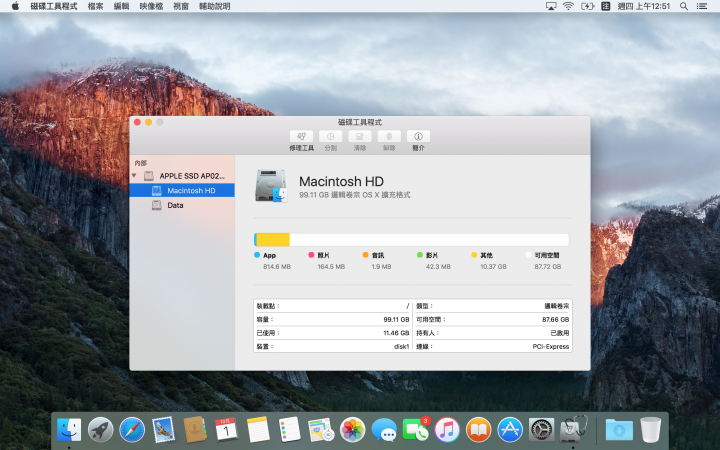
Task: Click the pink 照片 legend dot
Action: (x=311, y=255)
